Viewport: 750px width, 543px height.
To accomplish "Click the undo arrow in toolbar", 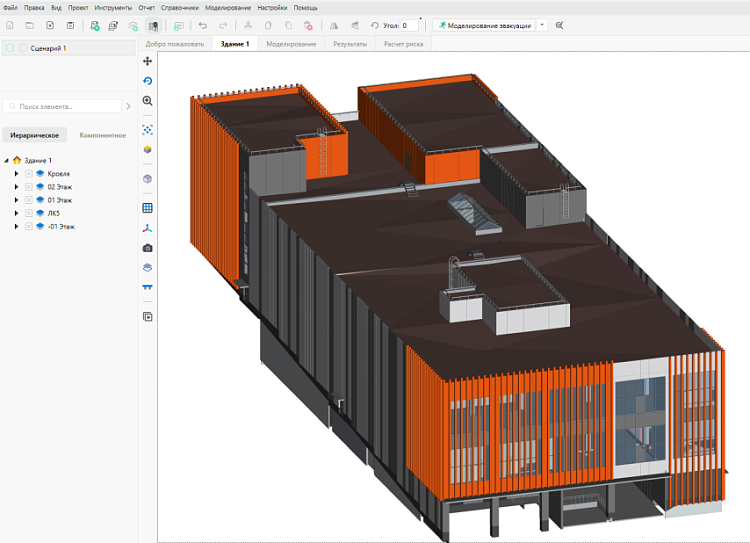I will [203, 24].
